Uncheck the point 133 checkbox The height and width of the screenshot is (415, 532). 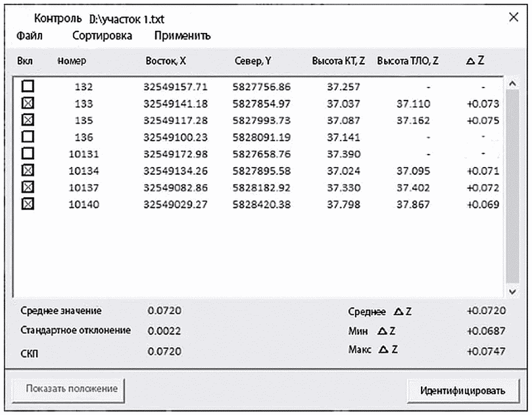[x=28, y=103]
